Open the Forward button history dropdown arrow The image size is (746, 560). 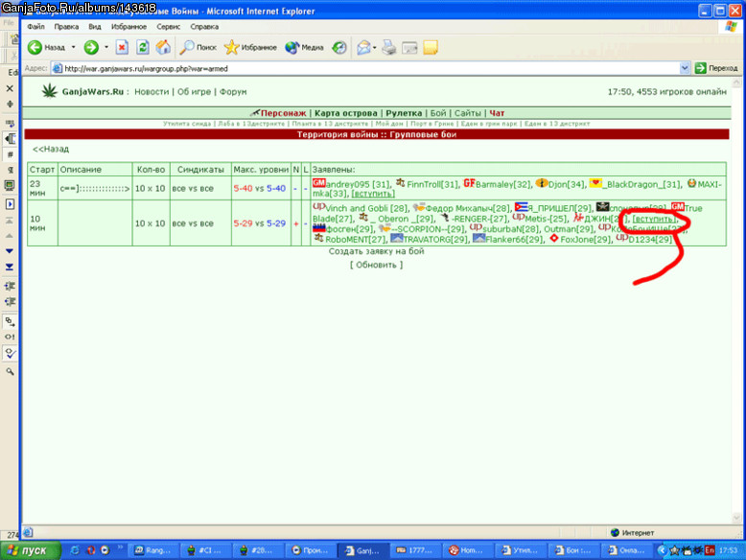click(106, 47)
